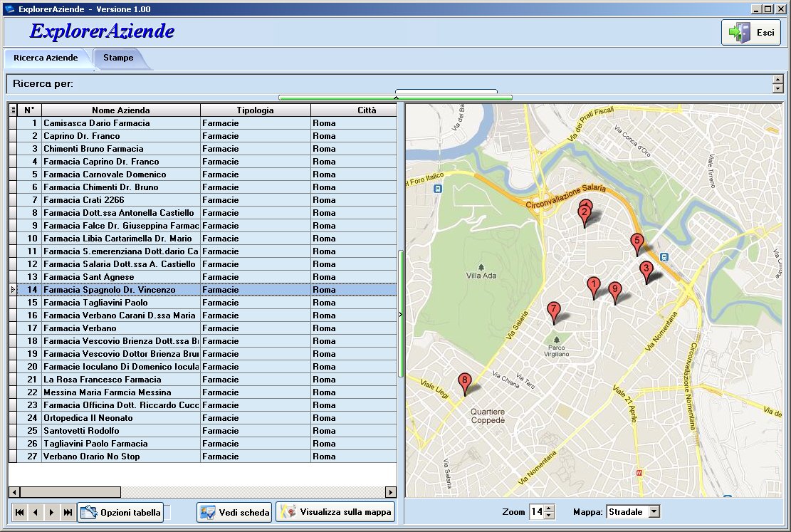Select map marker number 2
The width and height of the screenshot is (791, 532).
coord(585,216)
